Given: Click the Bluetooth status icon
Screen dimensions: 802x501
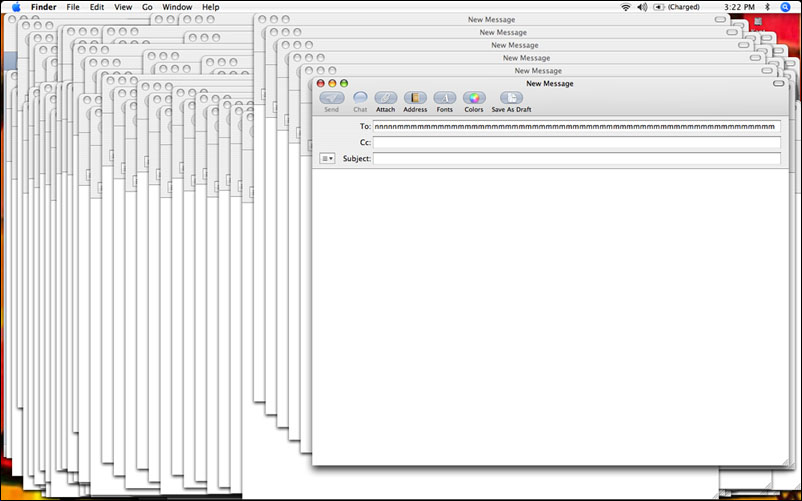Looking at the screenshot, I should pos(767,7).
